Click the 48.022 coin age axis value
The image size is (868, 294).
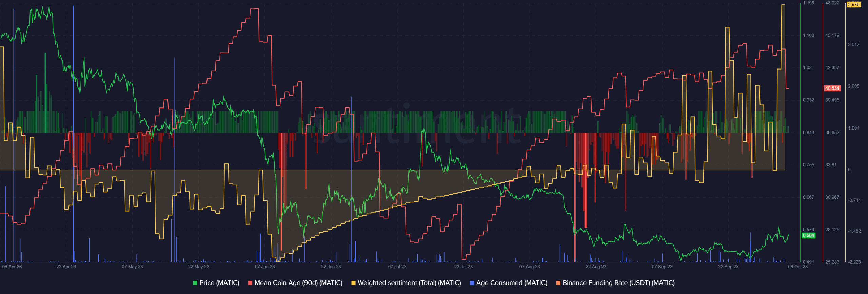(832, 3)
